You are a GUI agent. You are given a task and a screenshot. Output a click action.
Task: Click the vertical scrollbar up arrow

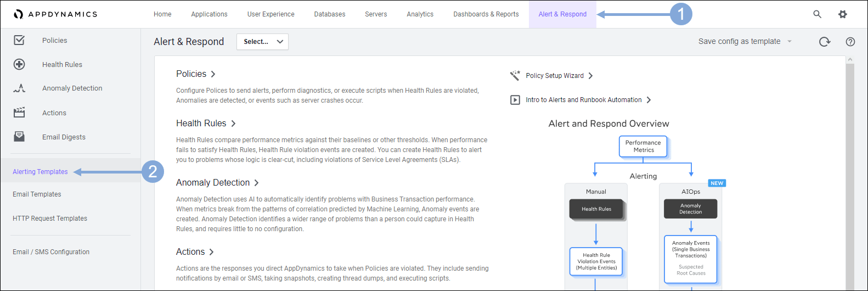pyautogui.click(x=850, y=59)
